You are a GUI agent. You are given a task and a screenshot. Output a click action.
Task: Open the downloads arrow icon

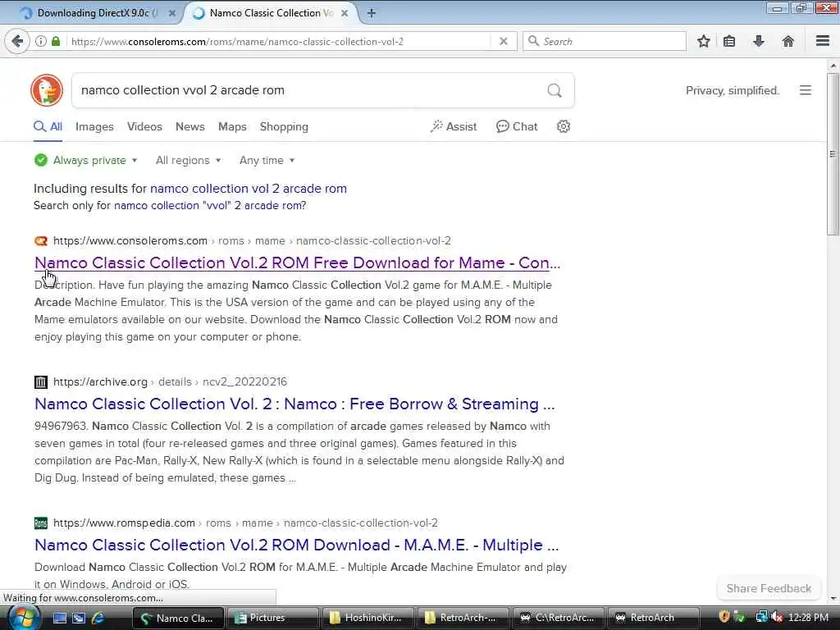point(759,41)
